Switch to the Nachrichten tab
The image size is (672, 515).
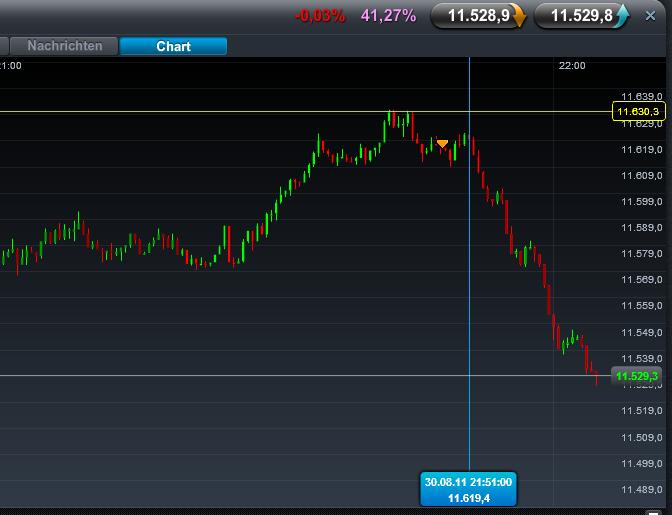pos(64,46)
